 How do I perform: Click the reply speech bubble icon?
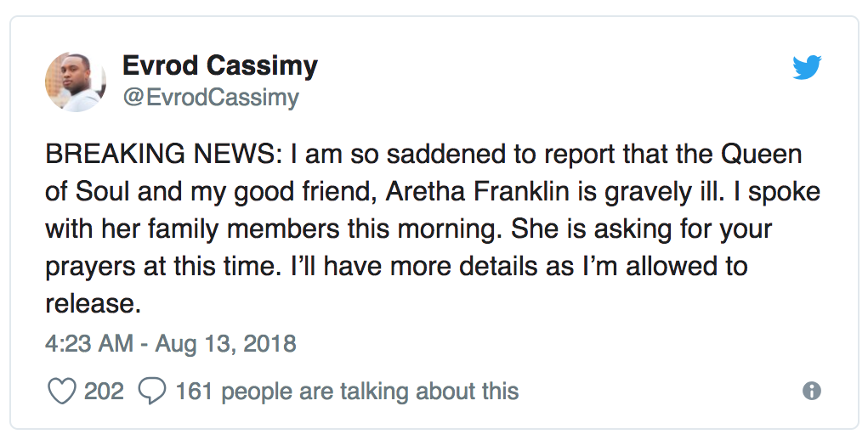click(x=151, y=391)
